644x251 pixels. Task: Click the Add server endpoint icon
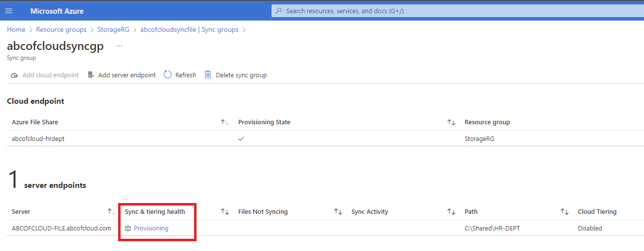click(x=91, y=75)
